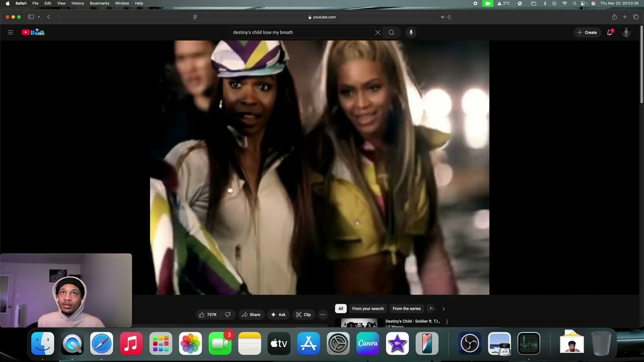This screenshot has width=644, height=362.
Task: Open Finder from the Dock
Action: point(43,344)
